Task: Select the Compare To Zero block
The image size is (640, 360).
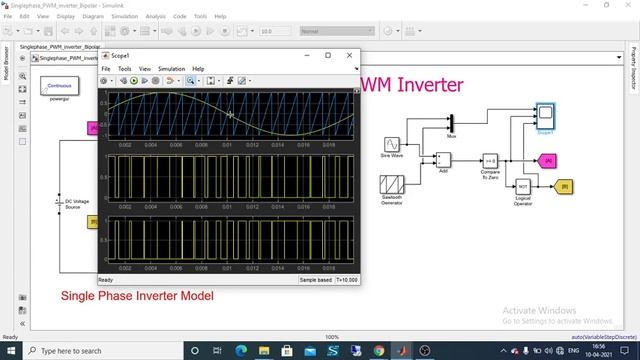Action: (490, 161)
